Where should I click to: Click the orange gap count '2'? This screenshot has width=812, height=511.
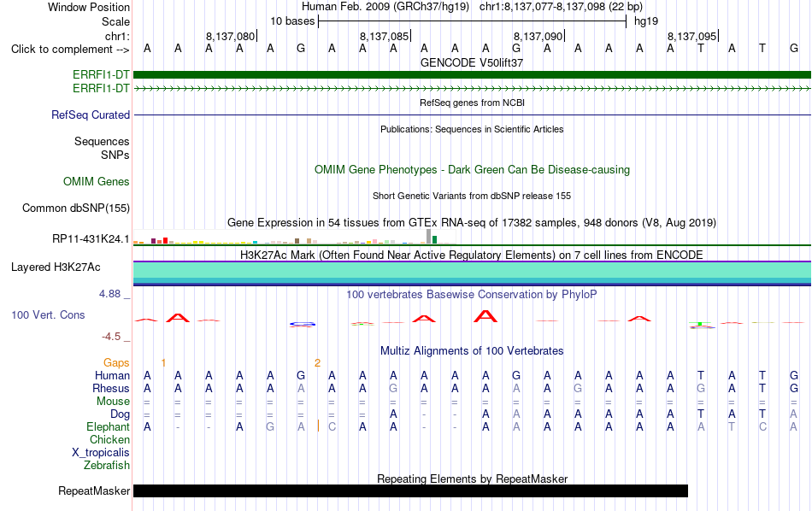click(x=317, y=363)
